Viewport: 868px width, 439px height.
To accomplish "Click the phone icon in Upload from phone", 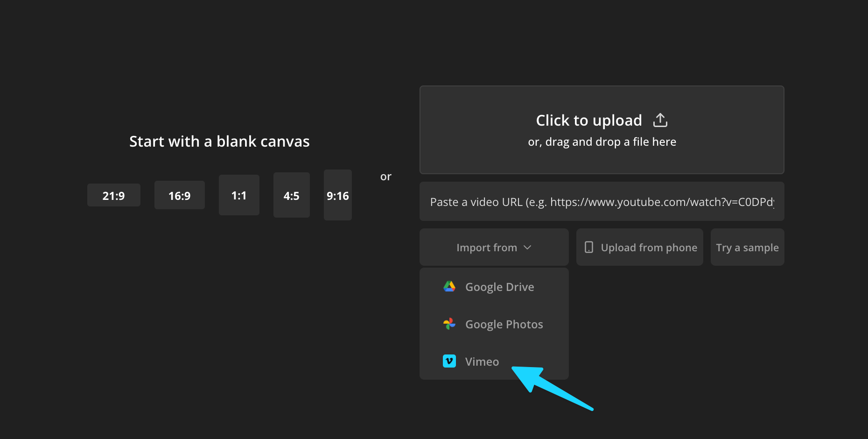I will coord(589,247).
